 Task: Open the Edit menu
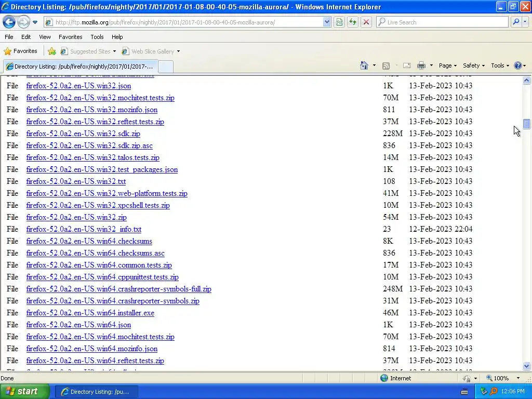coord(26,37)
